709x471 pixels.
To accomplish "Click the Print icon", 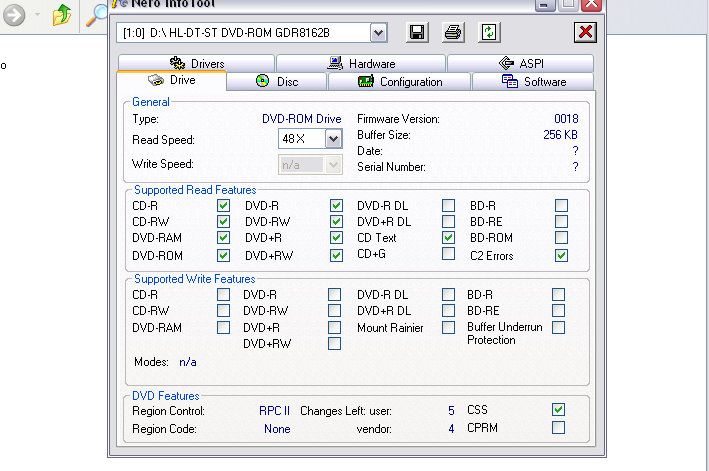I will pyautogui.click(x=453, y=33).
